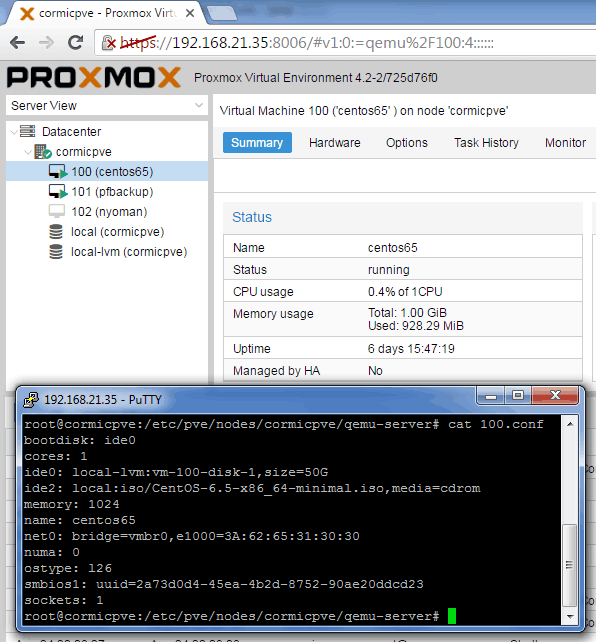Click the cormicpve node icon
Screen dimensions: 596x642
coord(43,151)
